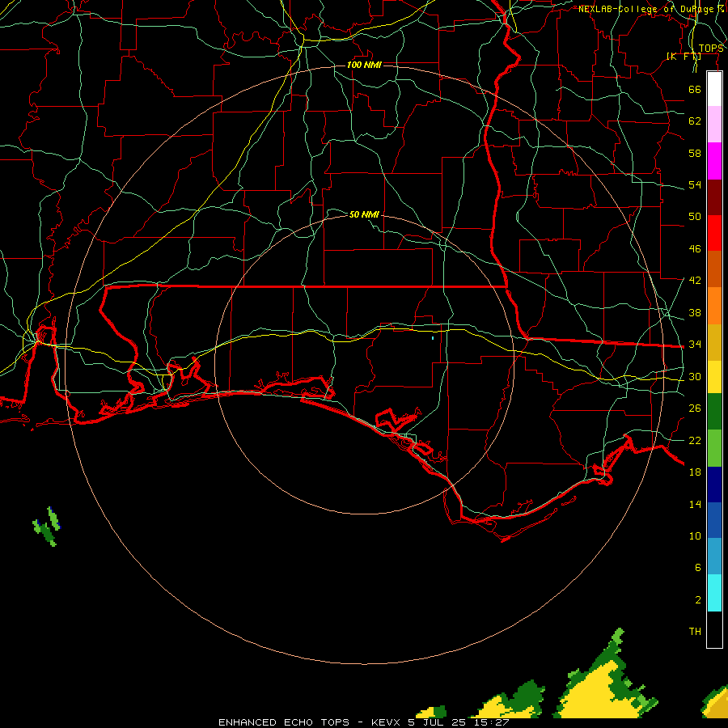Click the "46" legend value
The width and height of the screenshot is (728, 728).
click(x=695, y=248)
